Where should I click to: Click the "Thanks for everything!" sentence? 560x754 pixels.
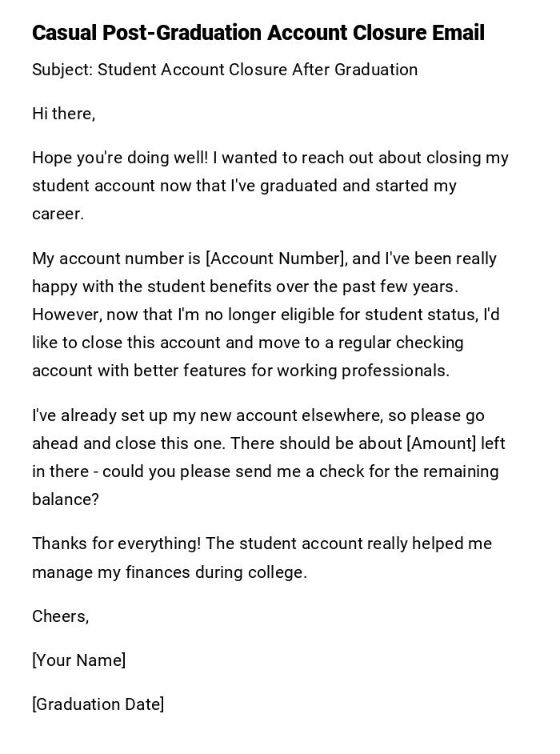[116, 543]
